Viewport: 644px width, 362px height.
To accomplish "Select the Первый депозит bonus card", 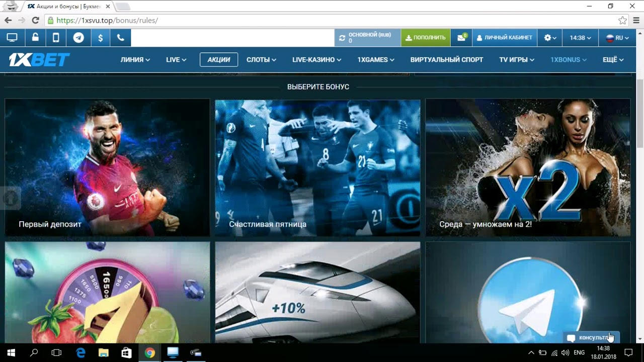I will coord(107,167).
